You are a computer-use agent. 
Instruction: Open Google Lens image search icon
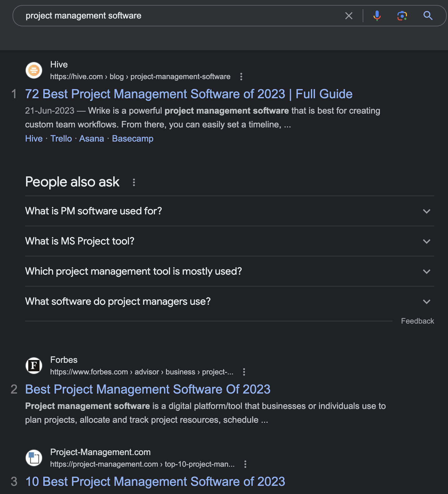pos(402,16)
